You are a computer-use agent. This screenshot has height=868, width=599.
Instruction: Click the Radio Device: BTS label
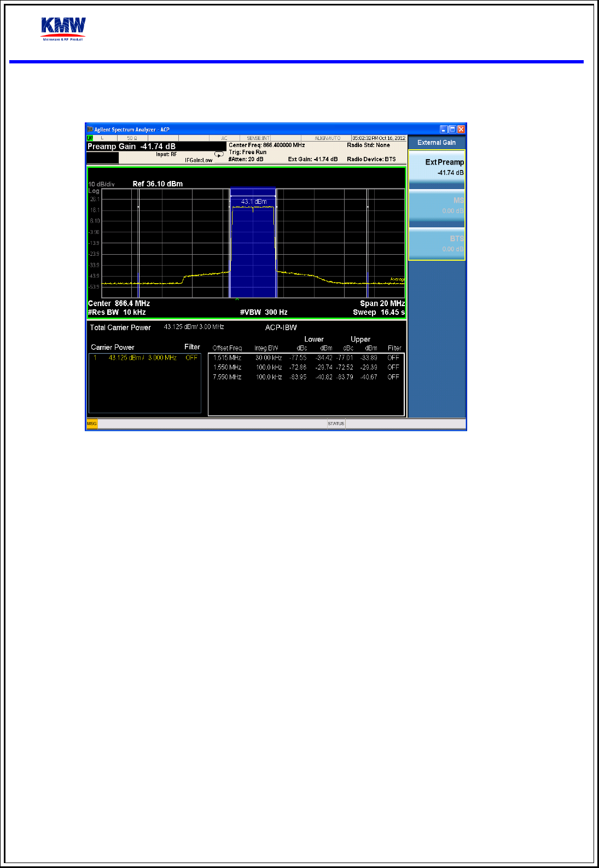(x=371, y=160)
